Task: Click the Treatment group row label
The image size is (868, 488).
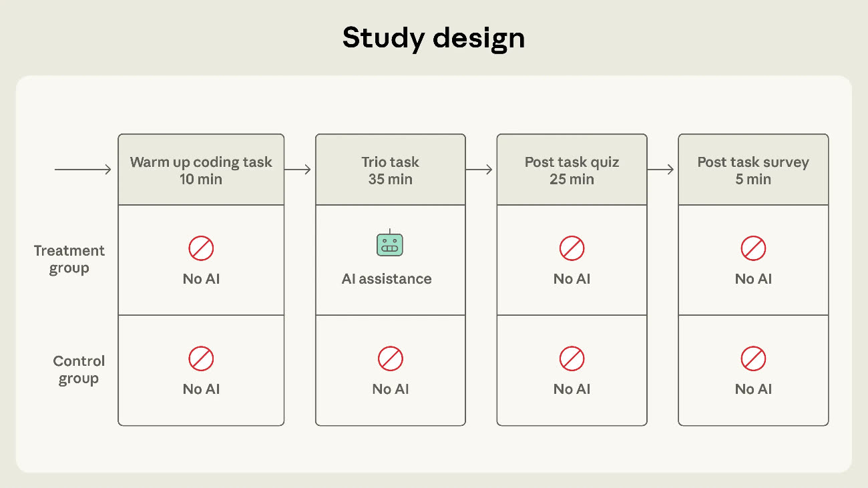Action: [69, 260]
